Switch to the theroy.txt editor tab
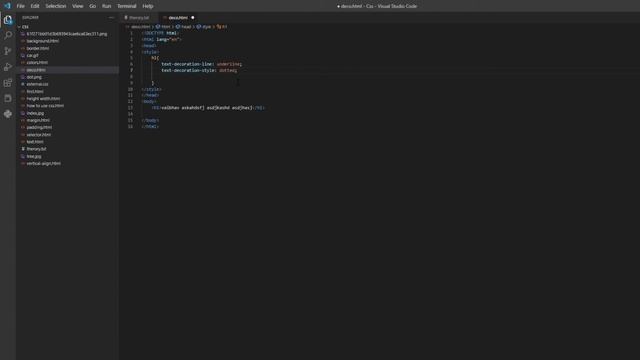This screenshot has width=640, height=360. click(137, 18)
